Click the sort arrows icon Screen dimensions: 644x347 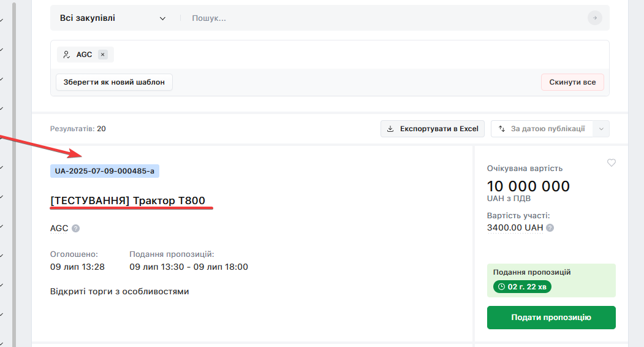coord(502,129)
